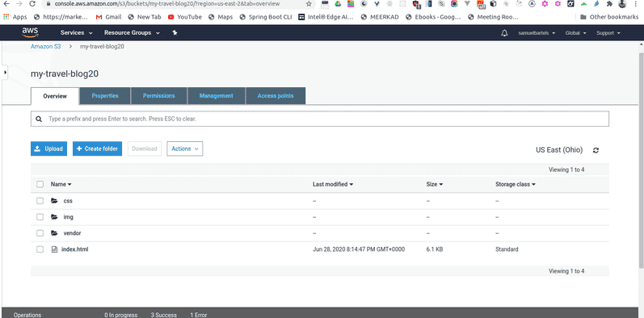
Task: Open the YouTube bookmark
Action: click(185, 17)
